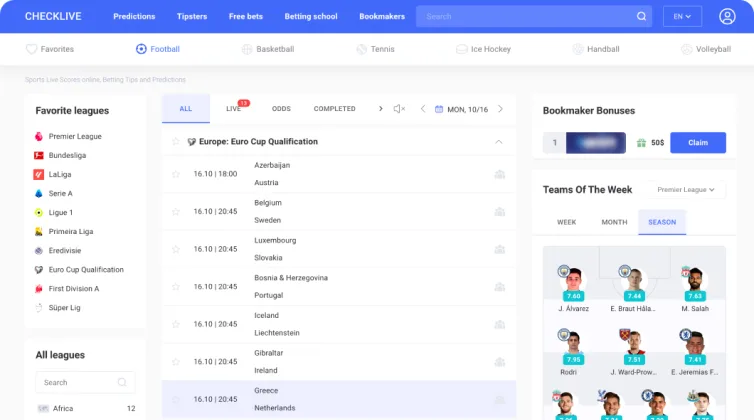
Task: Star the Bosnia & Herzegovina vs Portugal match
Action: (176, 287)
